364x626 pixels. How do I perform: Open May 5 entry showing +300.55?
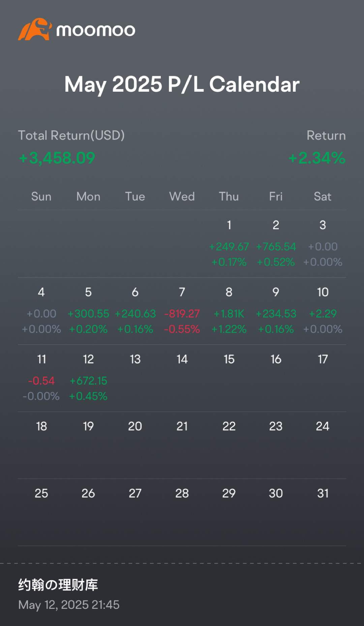tap(88, 310)
